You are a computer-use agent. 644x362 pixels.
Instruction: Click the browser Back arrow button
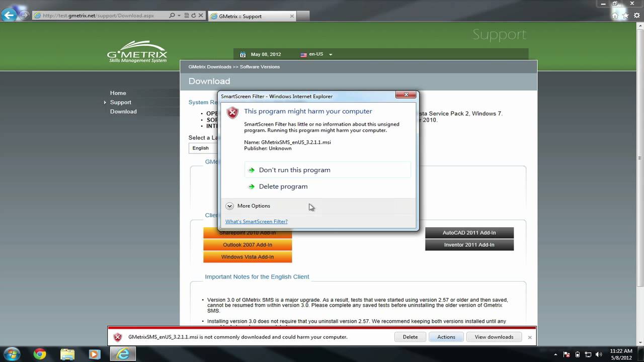pos(9,15)
